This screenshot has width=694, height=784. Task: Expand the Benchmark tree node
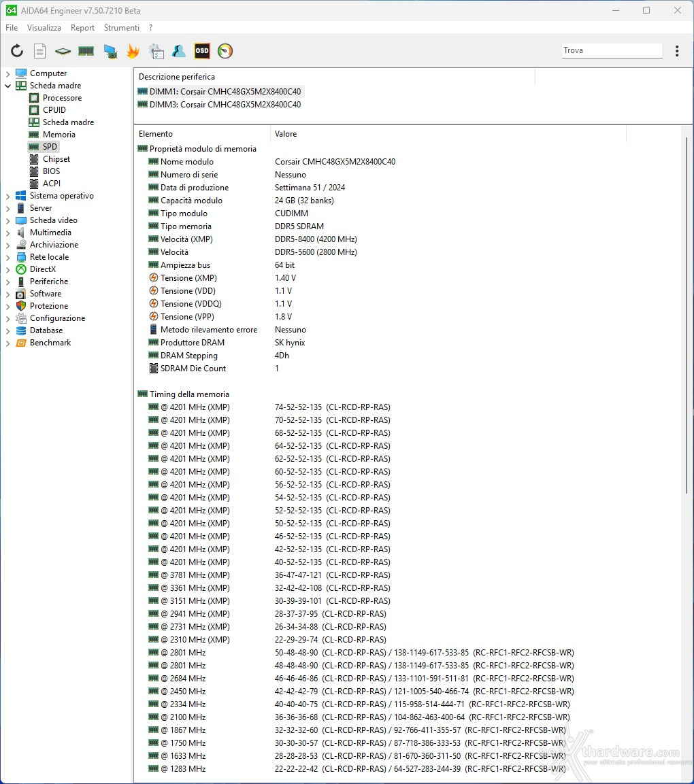tap(7, 343)
